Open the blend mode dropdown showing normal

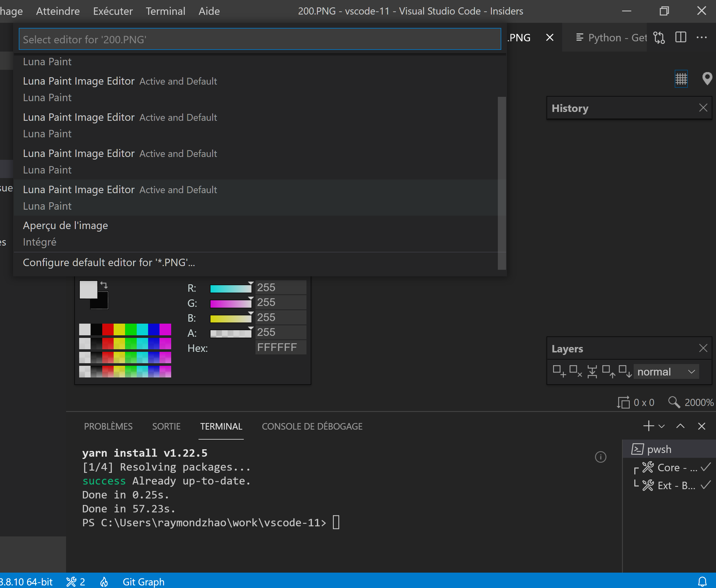(666, 371)
